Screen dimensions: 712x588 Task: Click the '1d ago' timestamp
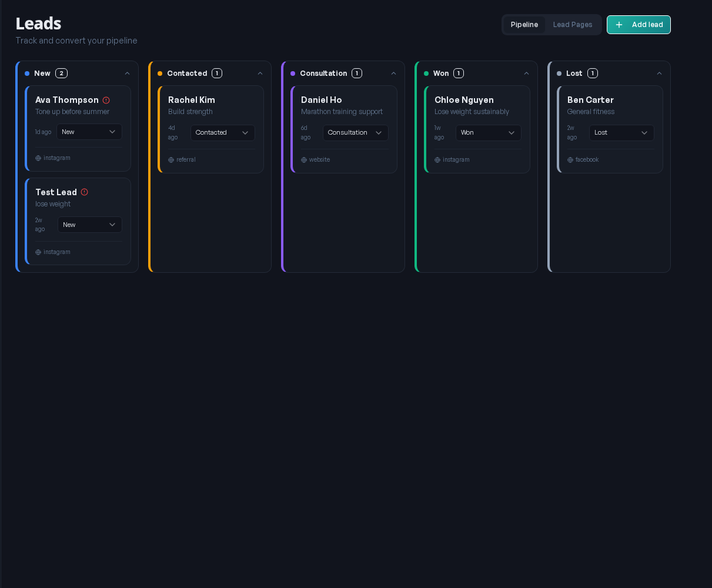click(43, 132)
